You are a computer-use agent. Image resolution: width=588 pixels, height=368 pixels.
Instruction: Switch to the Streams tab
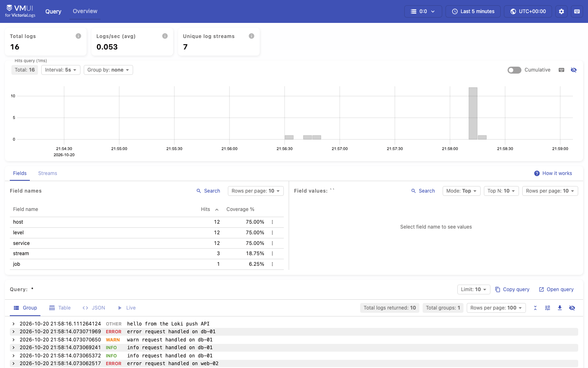coord(48,173)
